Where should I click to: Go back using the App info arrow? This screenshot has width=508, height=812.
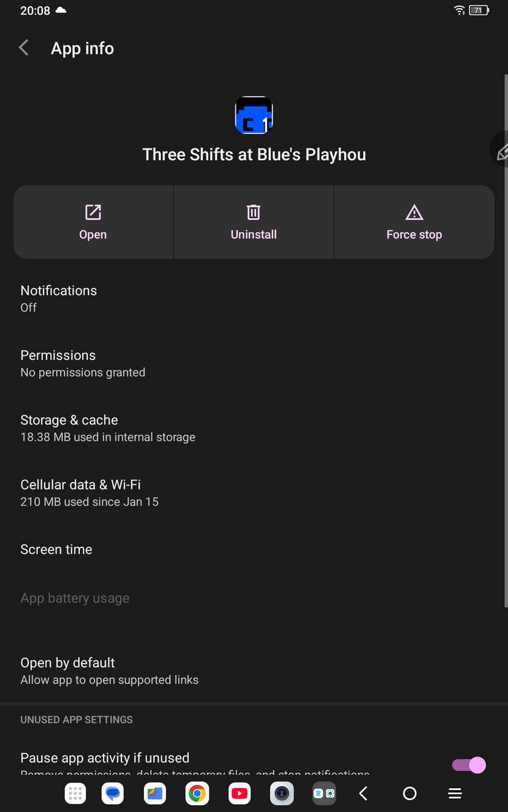pyautogui.click(x=24, y=48)
